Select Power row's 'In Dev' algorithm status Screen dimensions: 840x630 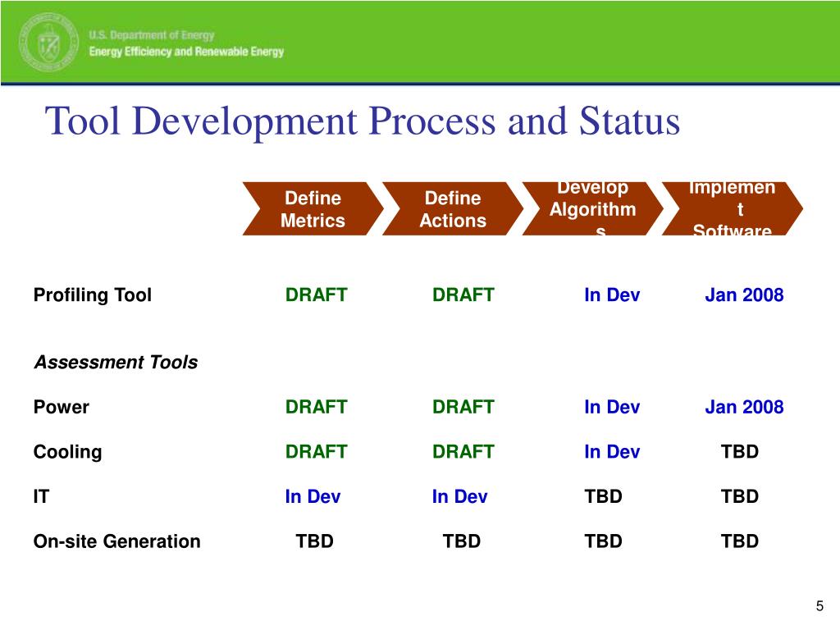pyautogui.click(x=612, y=407)
